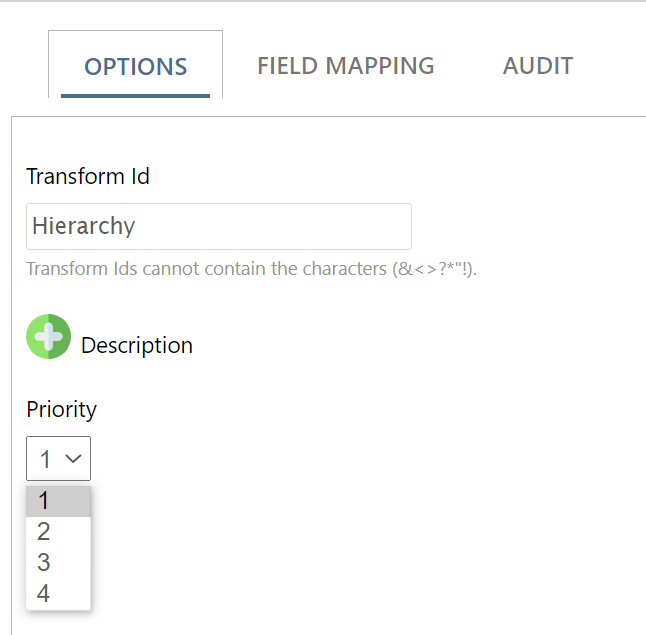Viewport: 646px width, 635px height.
Task: Select the OPTIONS tab
Action: (x=136, y=66)
